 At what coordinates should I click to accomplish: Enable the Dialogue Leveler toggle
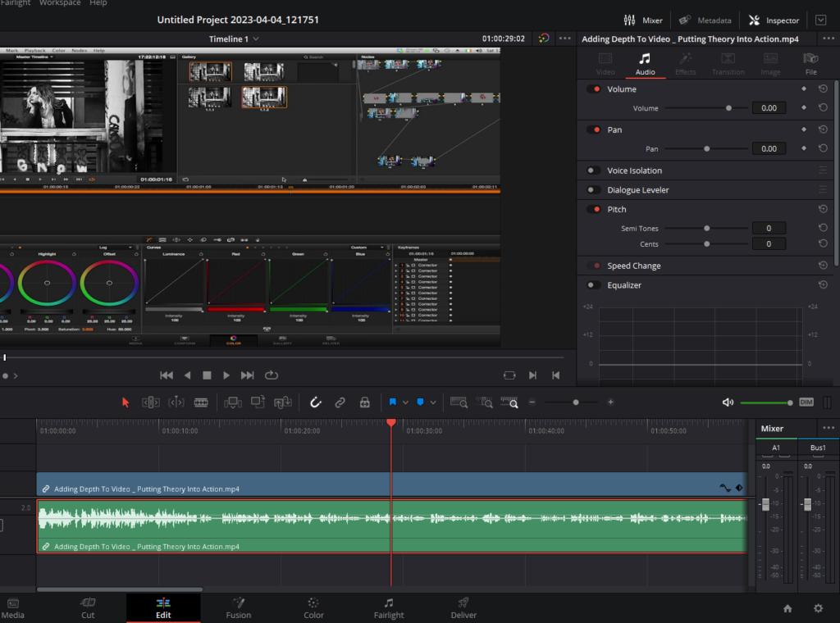click(594, 190)
